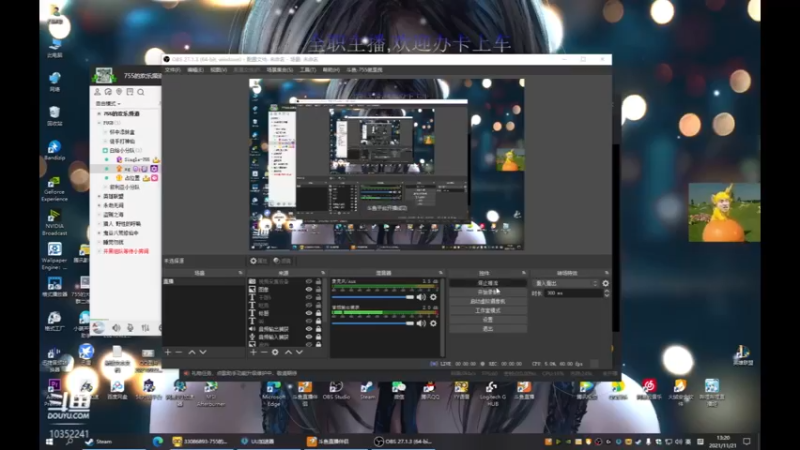
Task: Click the 时长 300 ms duration field
Action: tap(573, 293)
